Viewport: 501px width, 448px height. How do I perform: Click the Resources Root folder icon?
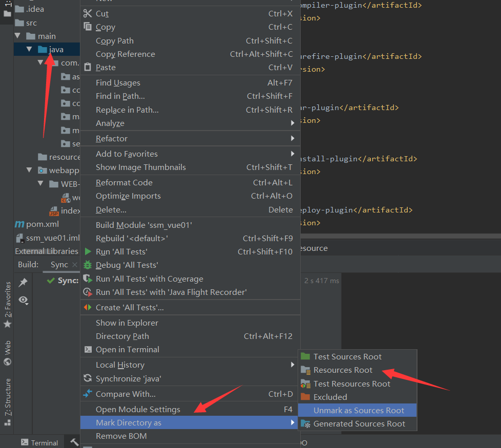coord(305,370)
